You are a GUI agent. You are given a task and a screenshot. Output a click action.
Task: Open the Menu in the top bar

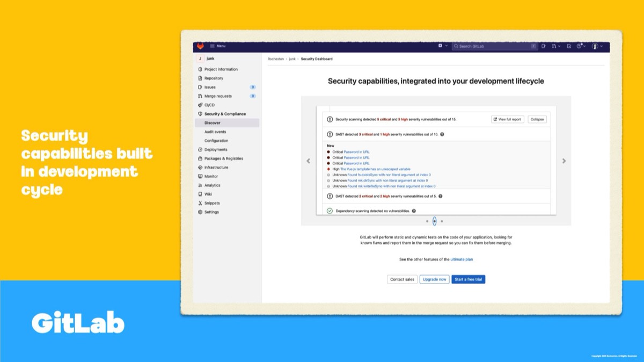coord(217,46)
